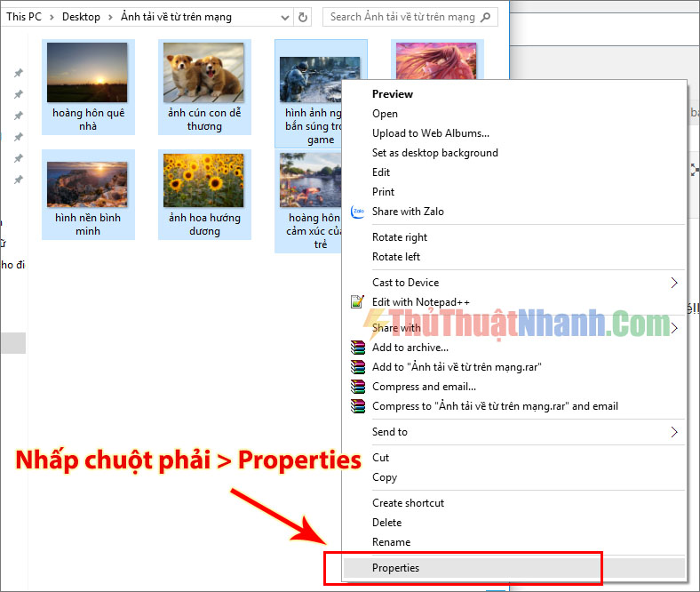Click the Zalo icon in context menu
The image size is (700, 592).
(x=358, y=212)
